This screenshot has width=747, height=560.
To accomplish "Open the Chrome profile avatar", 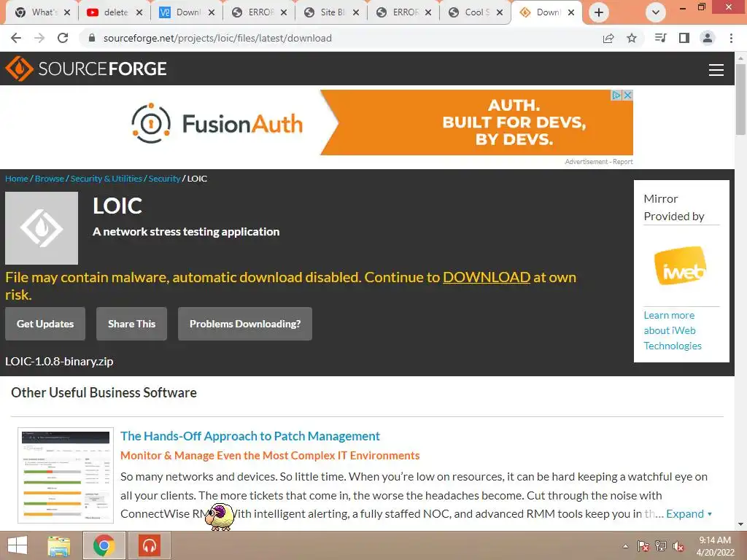I will point(708,38).
